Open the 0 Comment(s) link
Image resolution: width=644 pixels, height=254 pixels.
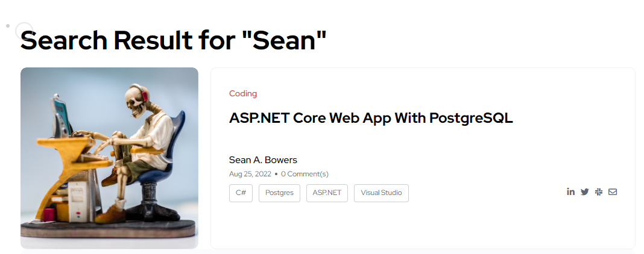point(305,174)
